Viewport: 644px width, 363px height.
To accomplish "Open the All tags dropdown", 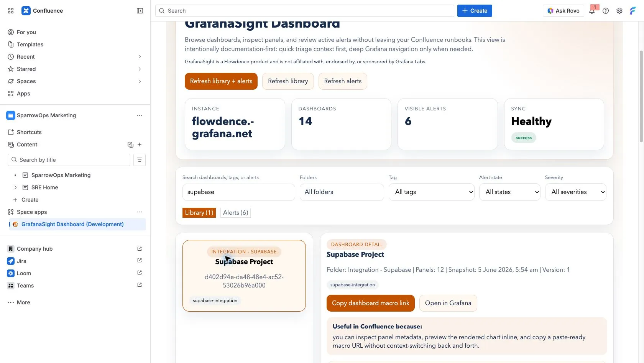I will [x=432, y=192].
